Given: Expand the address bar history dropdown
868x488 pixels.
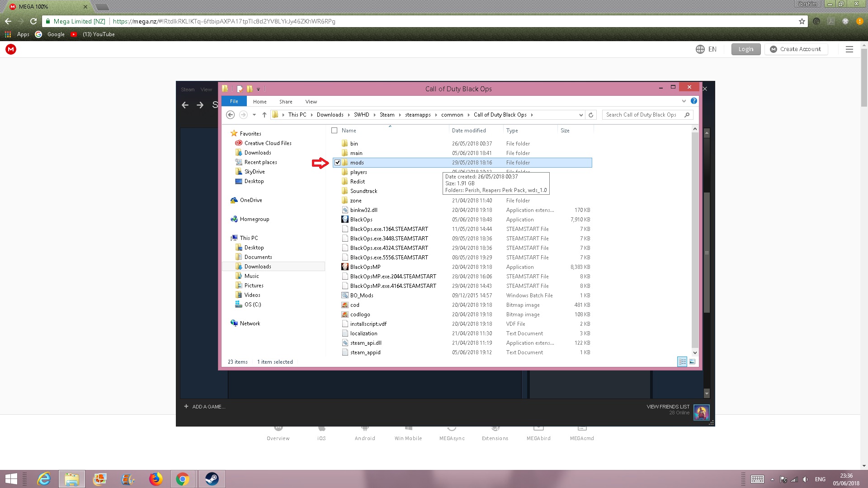Looking at the screenshot, I should [x=581, y=115].
